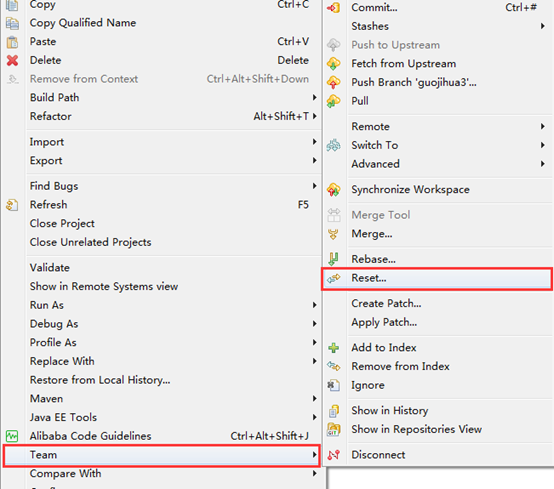Screen dimensions: 554x489
Task: Click the Remove from Index icon
Action: [x=334, y=366]
